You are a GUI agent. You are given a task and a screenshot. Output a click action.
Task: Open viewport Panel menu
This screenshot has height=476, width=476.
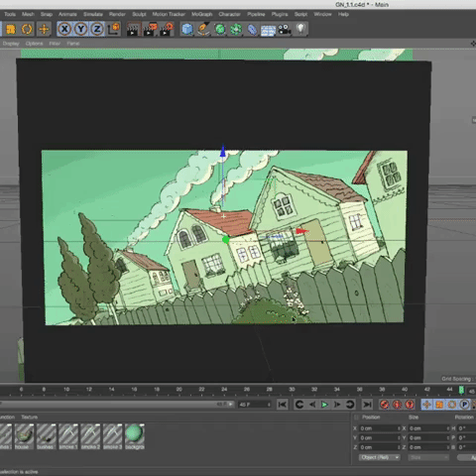pyautogui.click(x=73, y=44)
